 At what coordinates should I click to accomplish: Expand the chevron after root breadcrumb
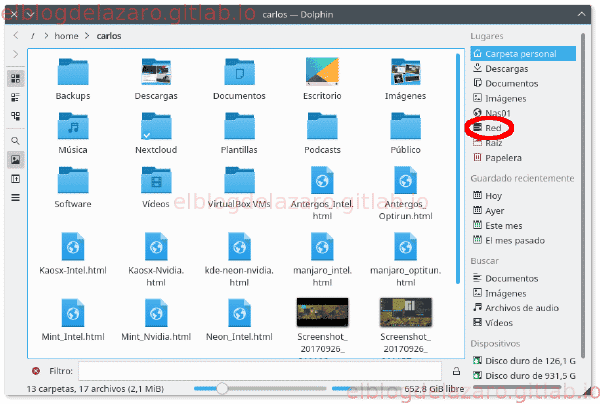coord(46,36)
